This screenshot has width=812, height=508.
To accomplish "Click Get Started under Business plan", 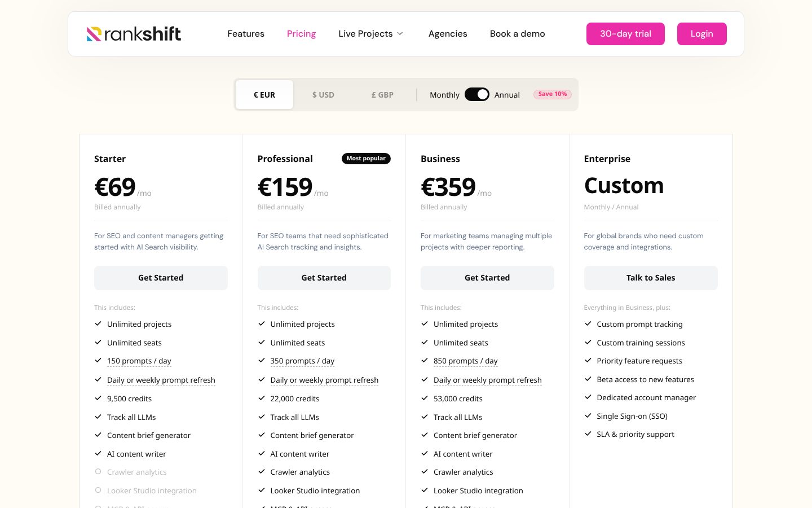I will [x=487, y=278].
